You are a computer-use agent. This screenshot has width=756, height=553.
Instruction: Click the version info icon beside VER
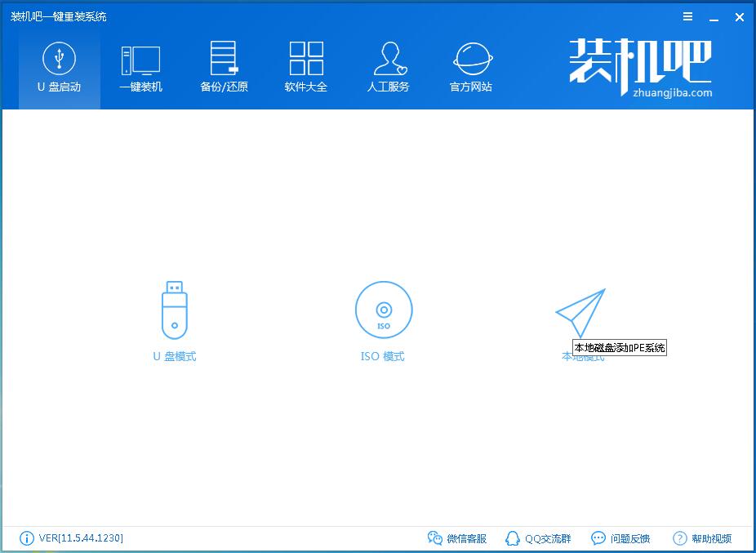click(26, 538)
